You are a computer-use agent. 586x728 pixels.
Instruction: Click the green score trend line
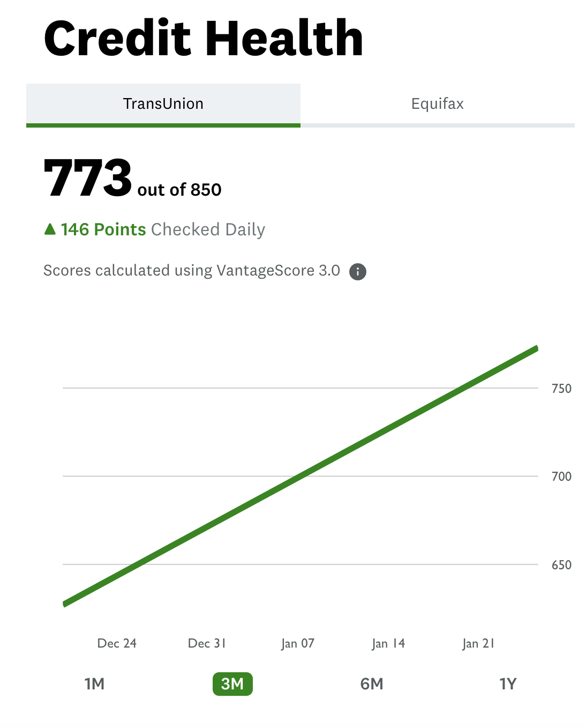(300, 476)
